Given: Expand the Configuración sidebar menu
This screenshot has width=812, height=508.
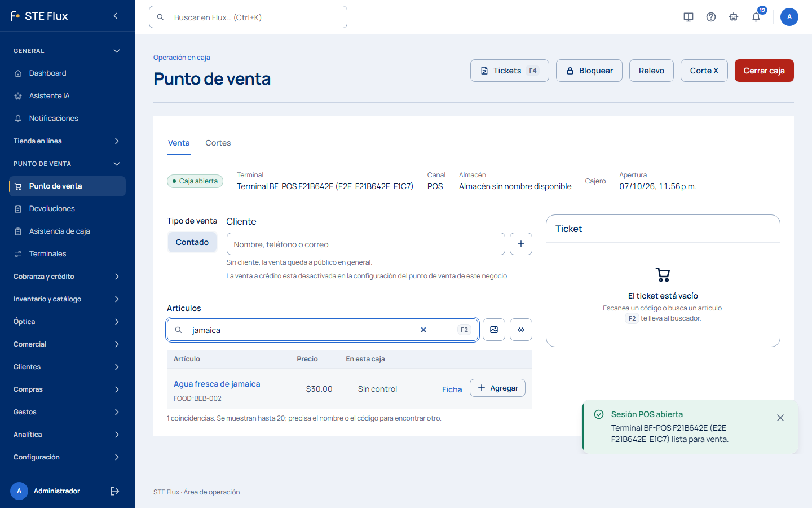Looking at the screenshot, I should pos(67,457).
